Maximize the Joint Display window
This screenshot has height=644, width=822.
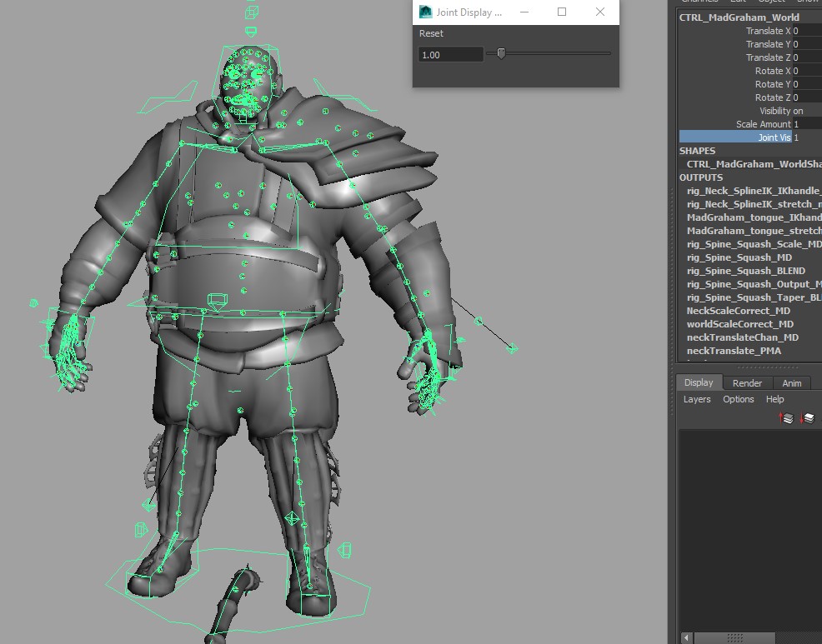562,12
